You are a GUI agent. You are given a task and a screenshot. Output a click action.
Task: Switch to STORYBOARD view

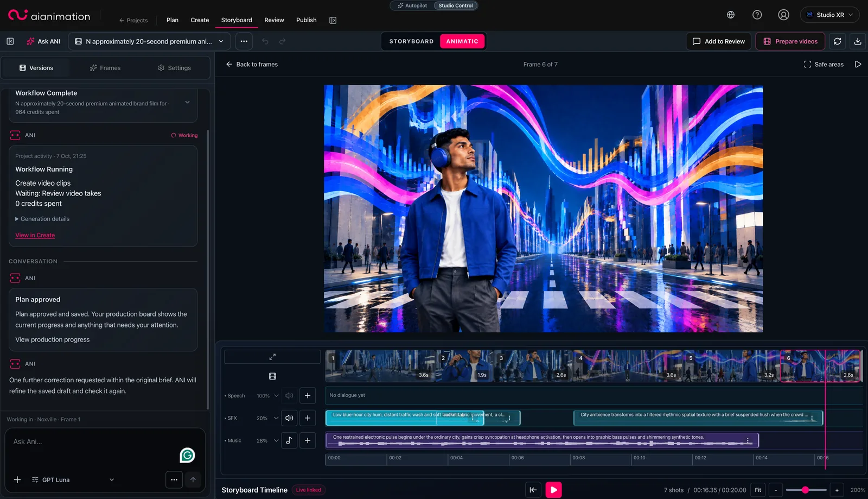[x=411, y=41]
